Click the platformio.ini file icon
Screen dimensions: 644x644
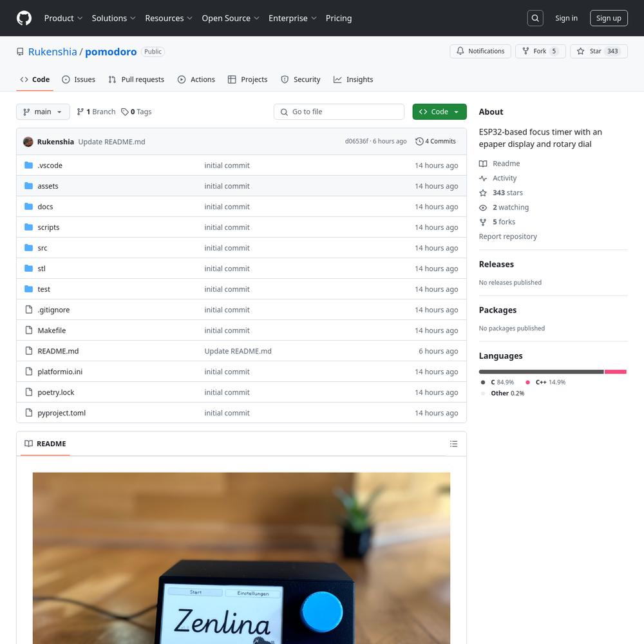[29, 372]
